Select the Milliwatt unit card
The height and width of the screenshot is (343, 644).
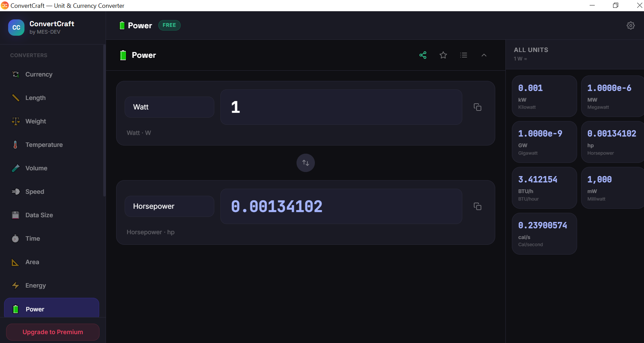point(612,188)
